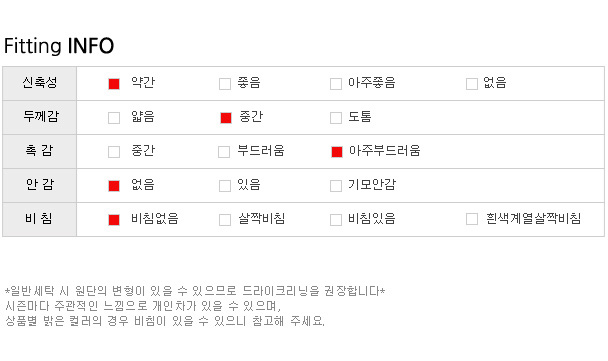Check the 흰색계열살짝비침 box
608x361 pixels.
coord(472,219)
